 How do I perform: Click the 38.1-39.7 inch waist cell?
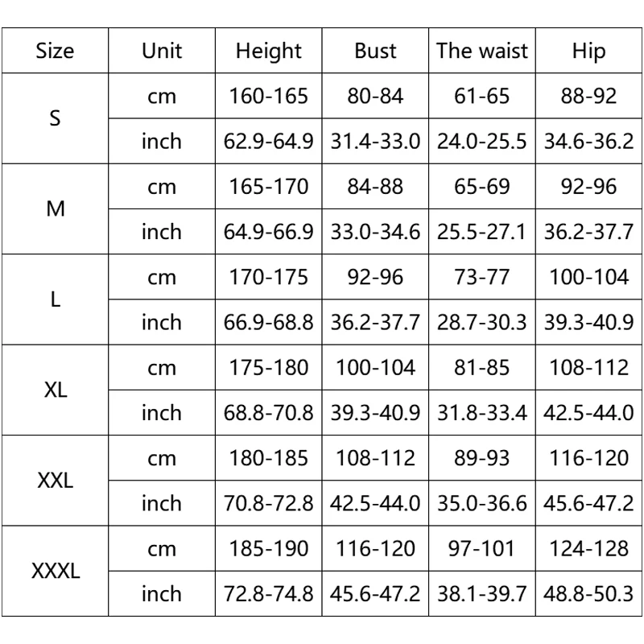(481, 594)
